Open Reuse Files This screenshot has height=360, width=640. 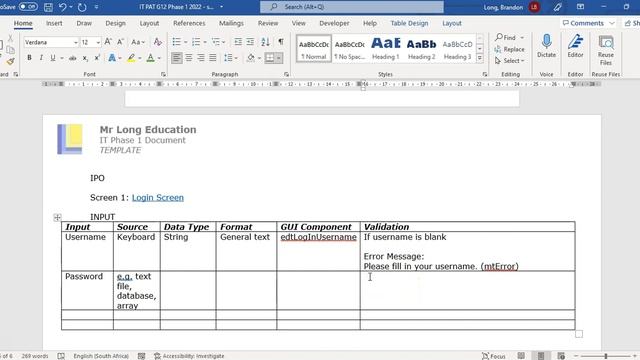pyautogui.click(x=606, y=50)
